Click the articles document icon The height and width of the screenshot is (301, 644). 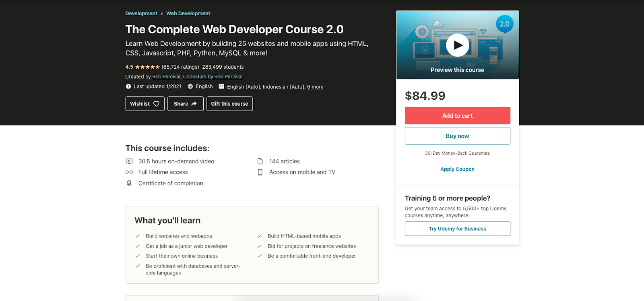click(x=260, y=161)
